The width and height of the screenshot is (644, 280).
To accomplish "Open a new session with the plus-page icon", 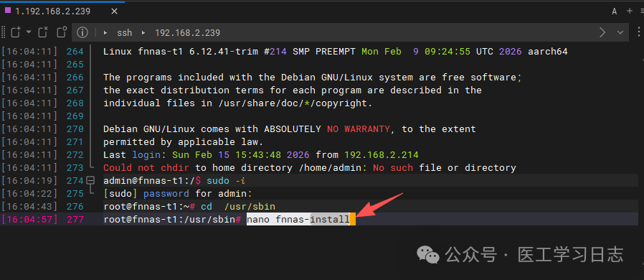I will click(16, 32).
